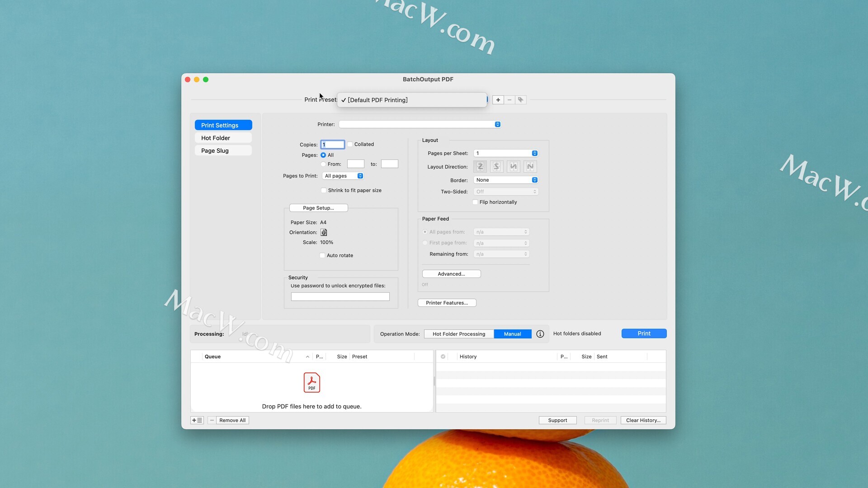The image size is (868, 488).
Task: Select the All pages radio button
Action: 323,155
